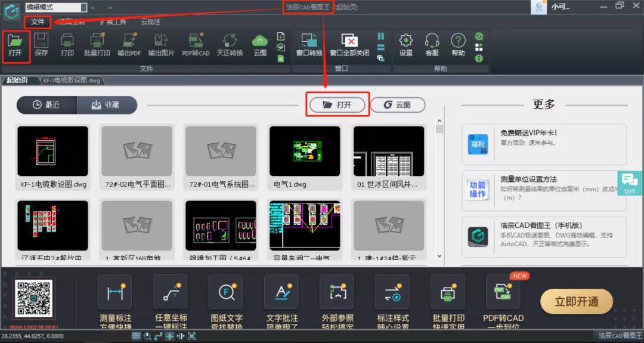The height and width of the screenshot is (343, 644).
Task: Open 设置 gear settings
Action: tap(406, 45)
